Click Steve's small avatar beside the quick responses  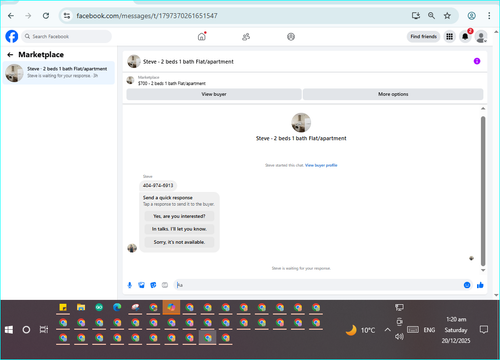pos(132,248)
